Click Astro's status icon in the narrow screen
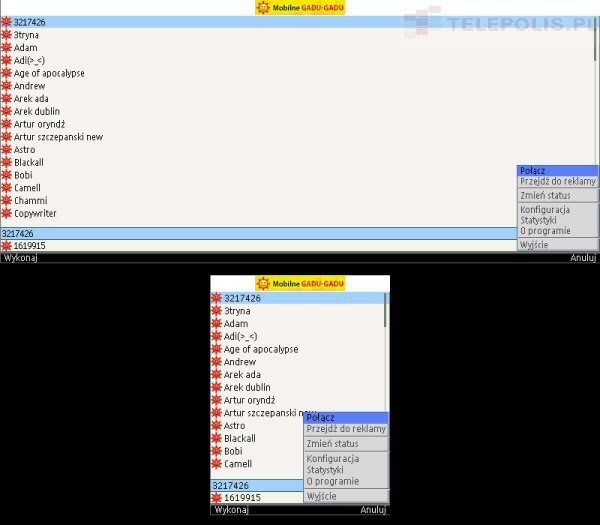The image size is (600, 525). point(217,426)
